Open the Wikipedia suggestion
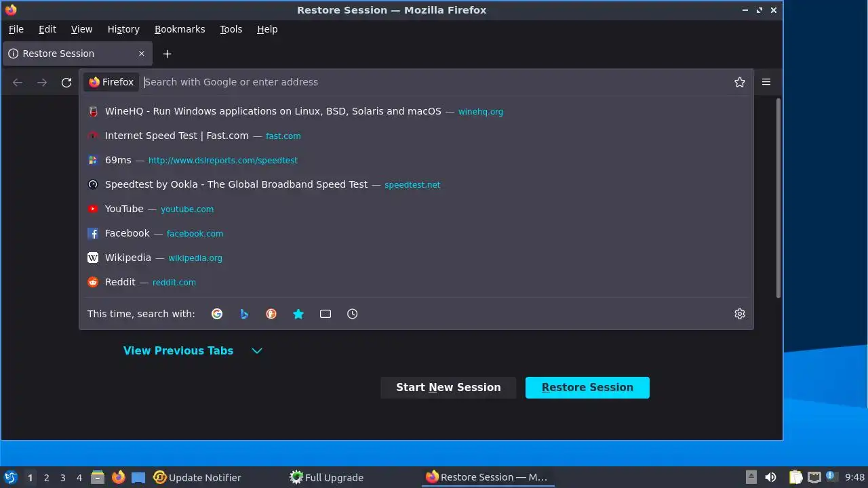868x488 pixels. 416,258
